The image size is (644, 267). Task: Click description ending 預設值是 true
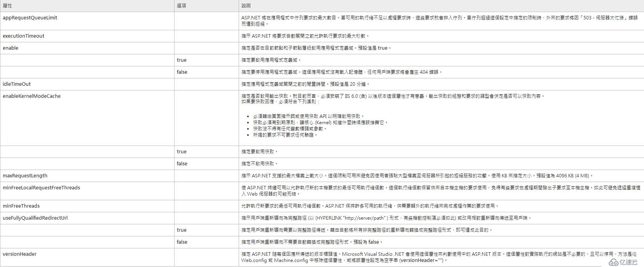coord(316,48)
